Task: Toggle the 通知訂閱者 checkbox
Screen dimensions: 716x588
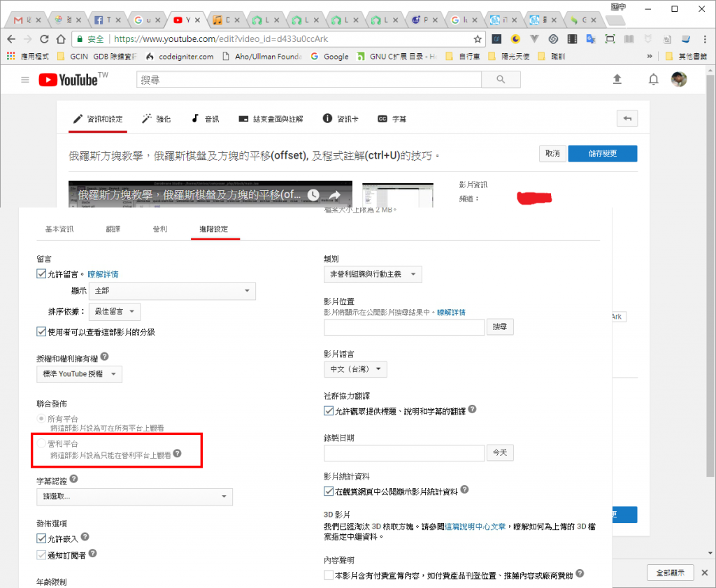Action: point(41,555)
